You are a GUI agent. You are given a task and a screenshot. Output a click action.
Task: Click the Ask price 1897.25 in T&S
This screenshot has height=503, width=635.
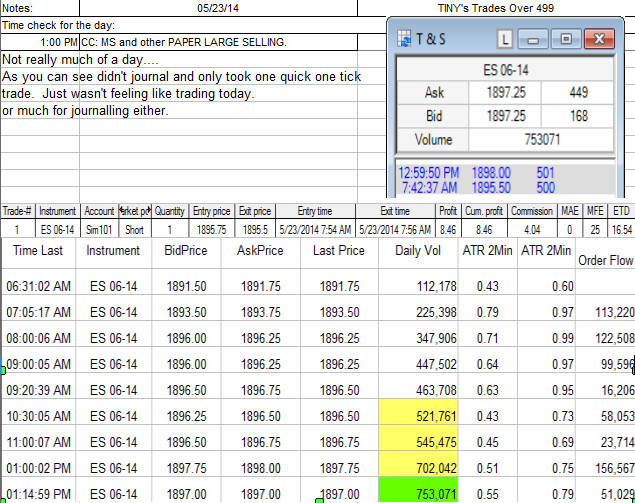click(x=505, y=92)
